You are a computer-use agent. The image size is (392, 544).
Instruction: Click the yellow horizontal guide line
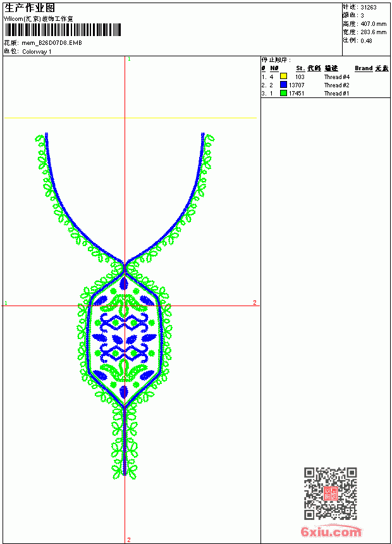pos(130,118)
